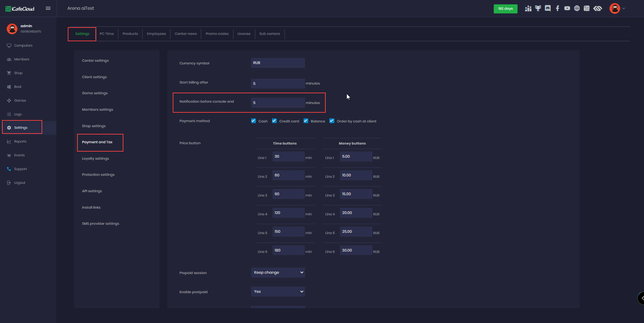Open Boot from the sidebar
Screen dimensions: 644x323
18,87
